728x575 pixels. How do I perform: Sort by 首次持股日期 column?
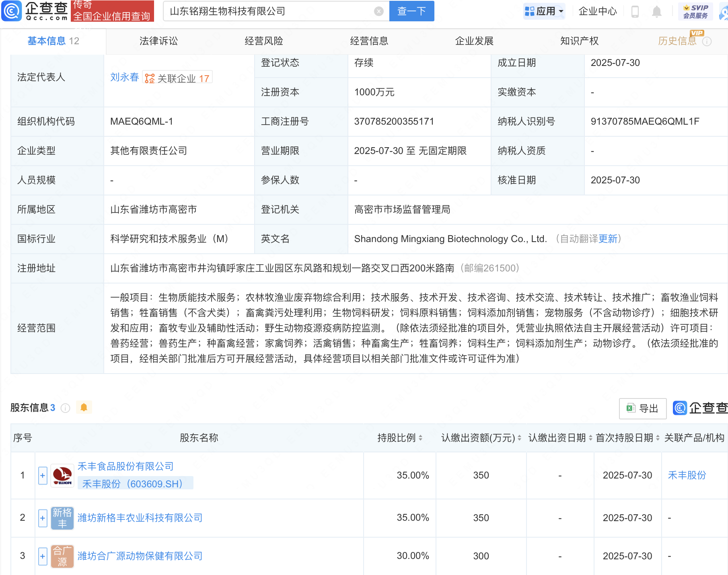click(x=658, y=438)
